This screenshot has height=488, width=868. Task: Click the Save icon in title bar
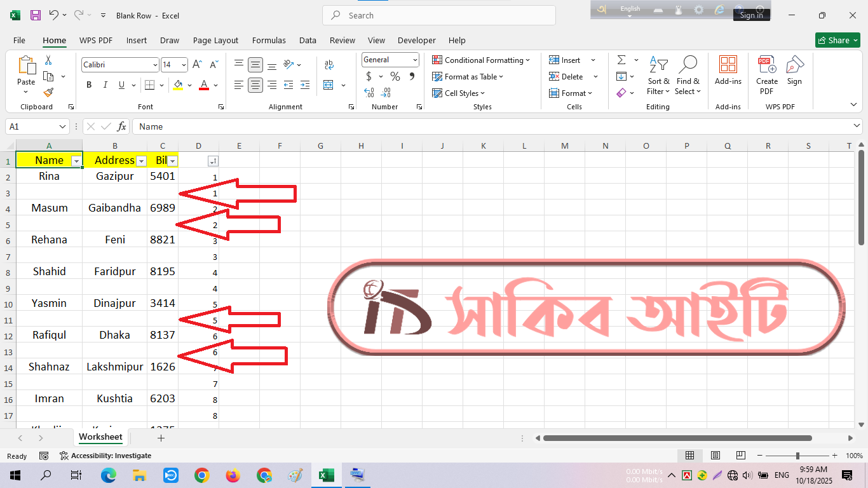pos(36,15)
